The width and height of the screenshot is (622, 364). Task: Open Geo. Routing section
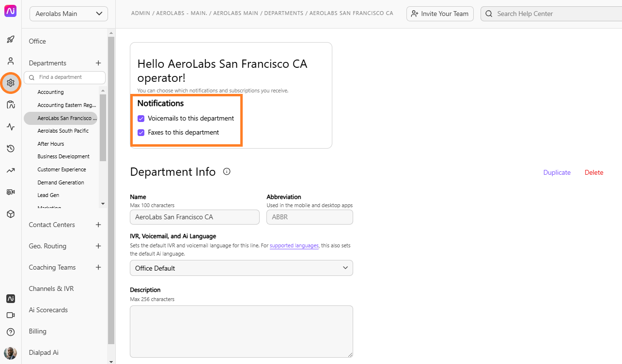pos(47,246)
